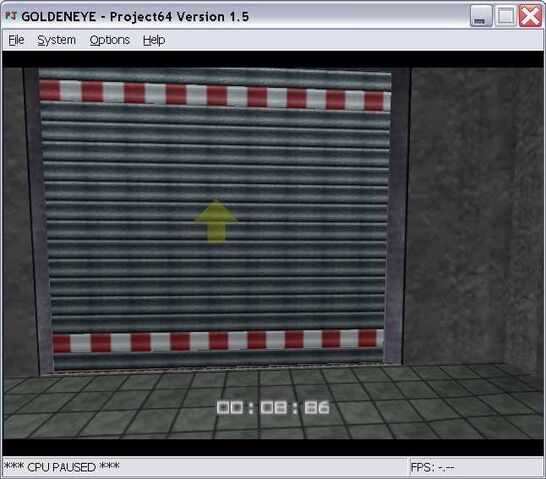Minimize the Project64 window
This screenshot has width=546, height=479.
[481, 16]
